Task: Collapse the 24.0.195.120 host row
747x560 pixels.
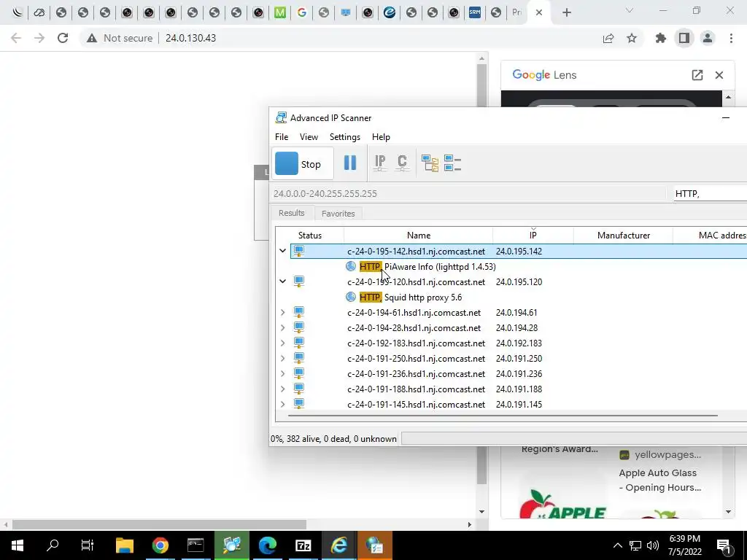Action: point(282,281)
